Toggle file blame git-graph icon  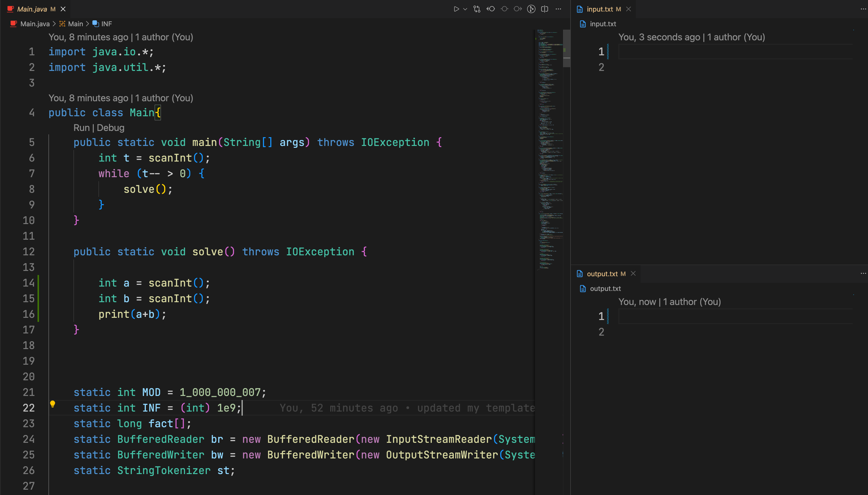pos(531,9)
